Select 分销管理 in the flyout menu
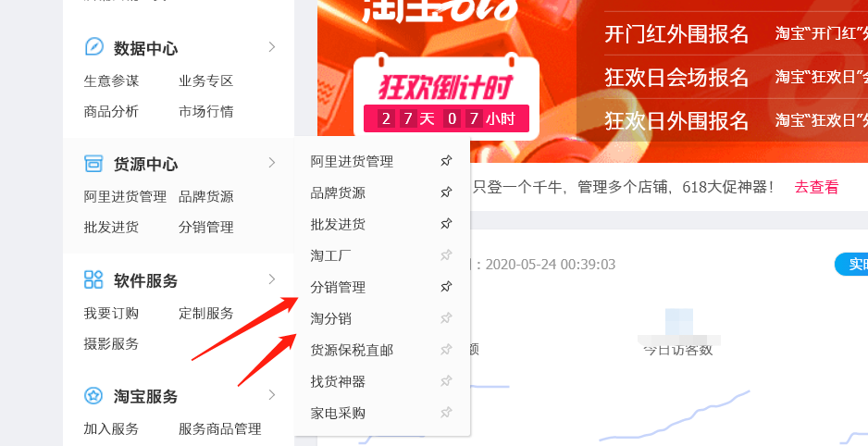 [339, 287]
